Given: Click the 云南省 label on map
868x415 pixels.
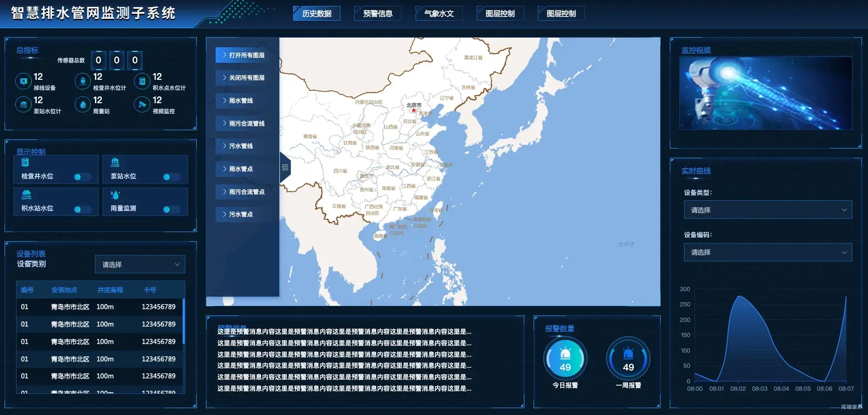Looking at the screenshot, I should [x=339, y=206].
